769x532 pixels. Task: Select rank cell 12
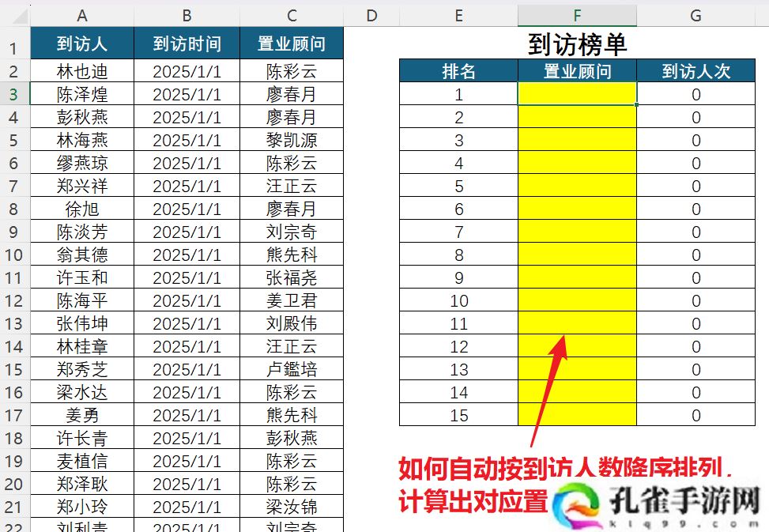pos(459,346)
